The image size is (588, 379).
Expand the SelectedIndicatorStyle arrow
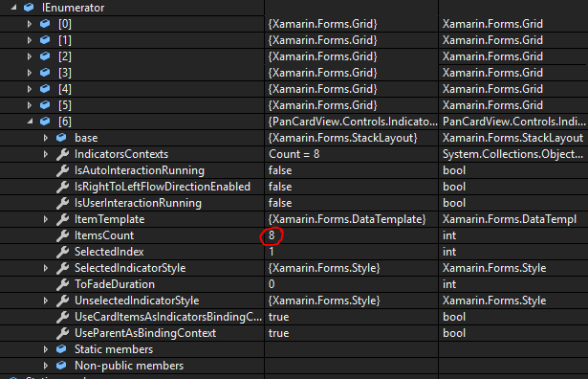point(45,268)
